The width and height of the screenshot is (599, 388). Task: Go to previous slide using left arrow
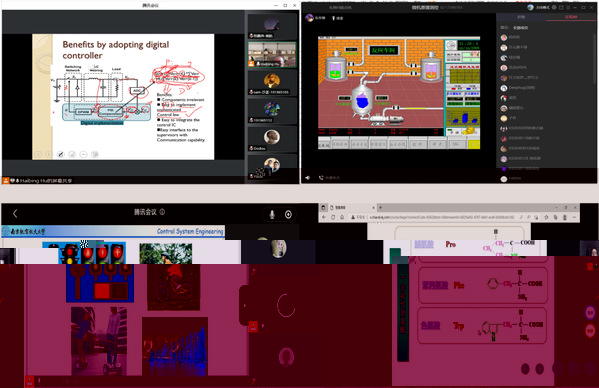[38, 154]
